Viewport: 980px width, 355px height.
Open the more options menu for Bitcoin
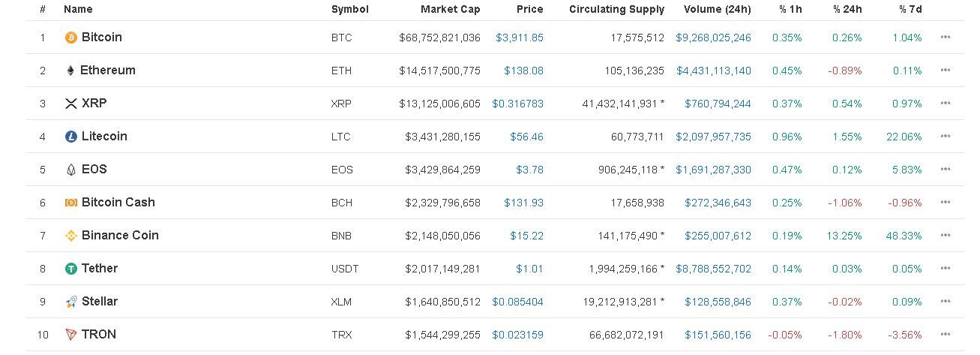[945, 38]
